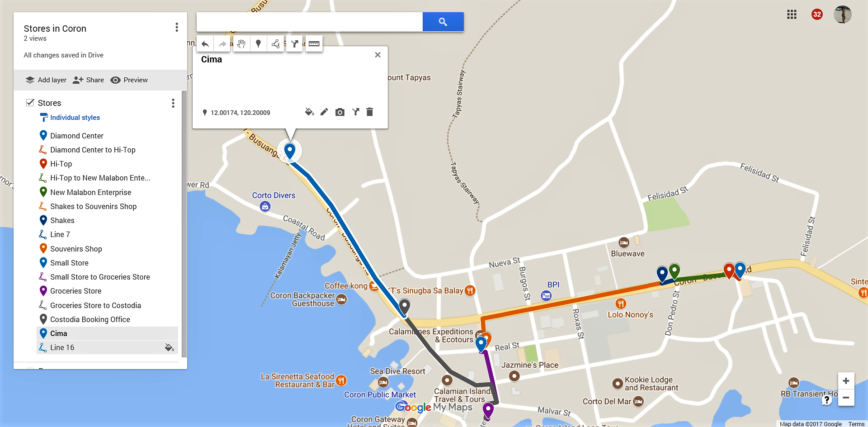Uncheck the Stores layer checkbox
This screenshot has height=427, width=868.
point(30,103)
